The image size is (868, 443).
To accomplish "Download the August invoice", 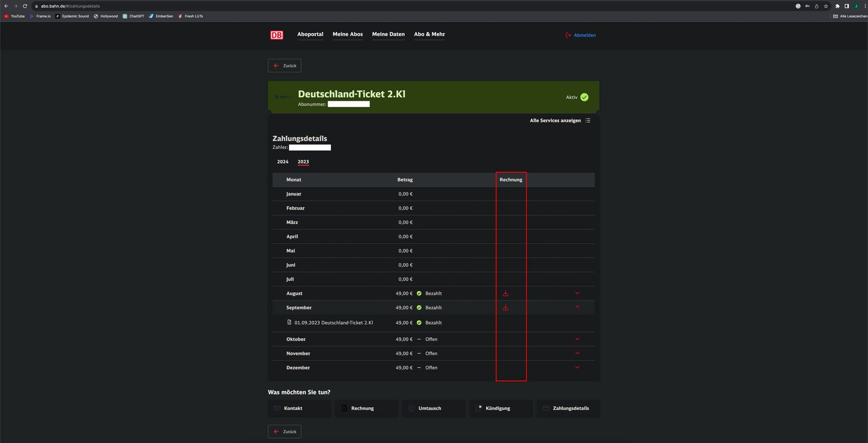I will [x=506, y=294].
